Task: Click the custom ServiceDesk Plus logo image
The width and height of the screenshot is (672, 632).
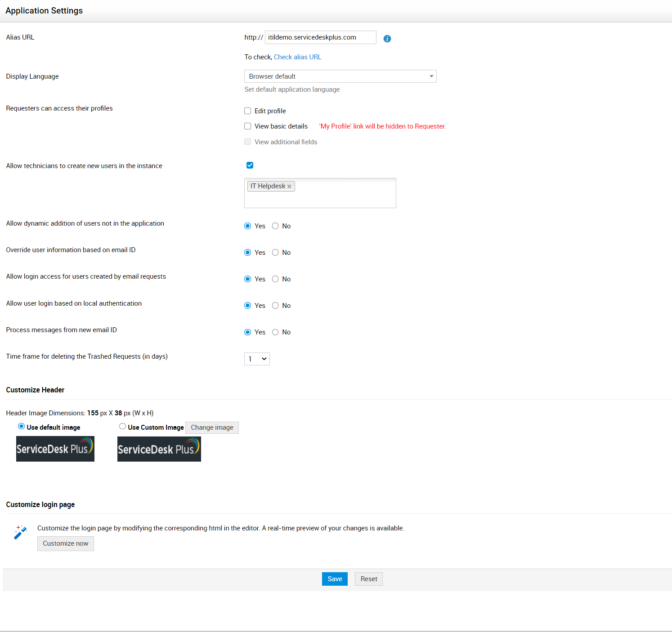Action: (x=159, y=449)
